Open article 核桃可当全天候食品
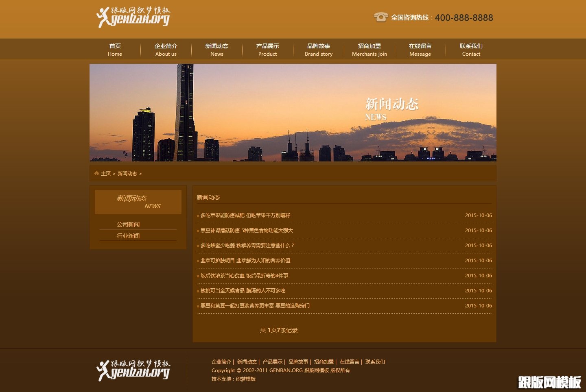 (243, 291)
